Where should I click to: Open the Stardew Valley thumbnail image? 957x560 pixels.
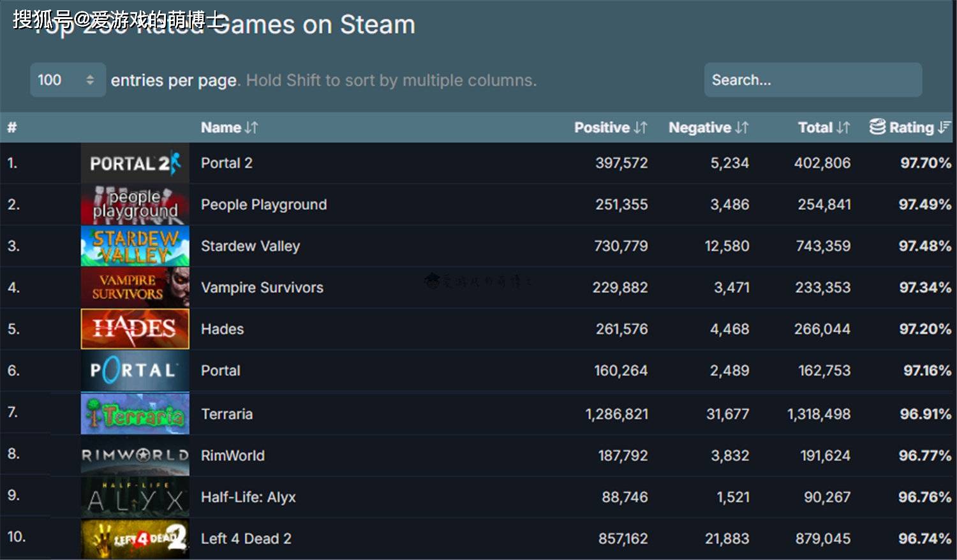pos(135,246)
